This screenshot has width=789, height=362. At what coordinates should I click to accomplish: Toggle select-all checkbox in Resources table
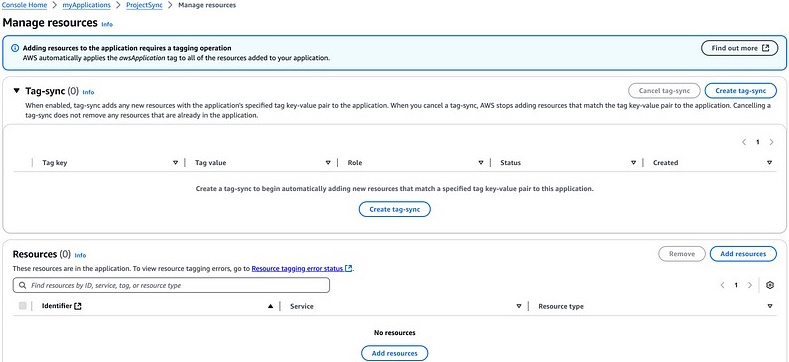pos(23,306)
